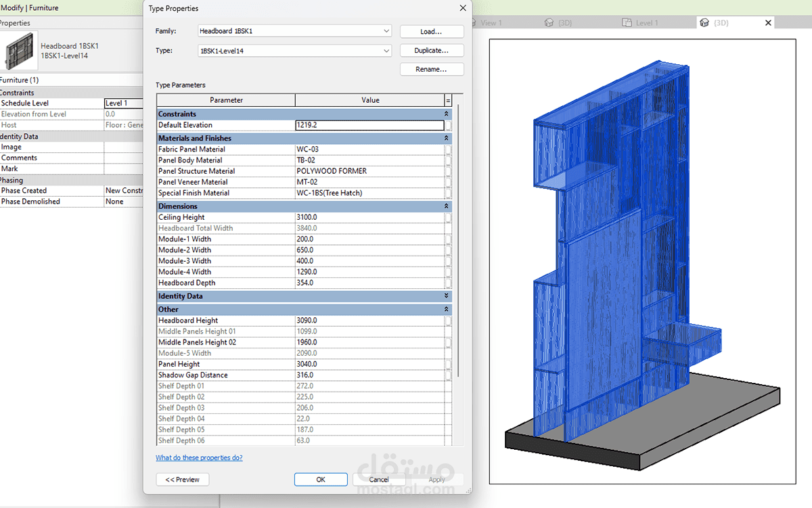Click associate button for Panel Veneer Material
Image resolution: width=812 pixels, height=508 pixels.
pyautogui.click(x=449, y=182)
